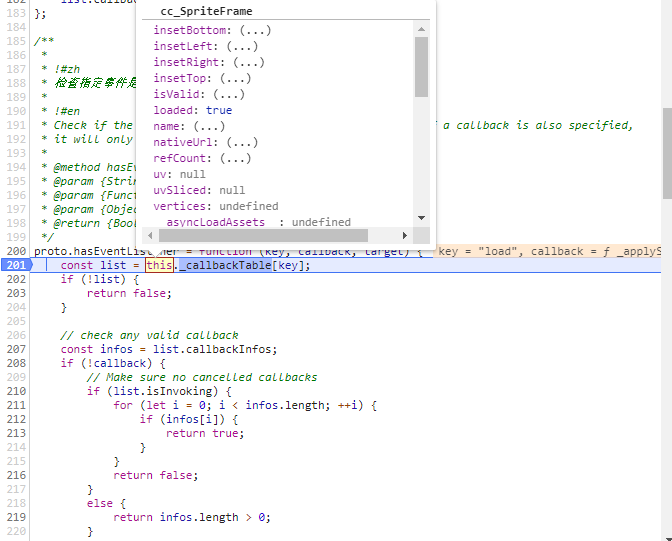Set breakpoint on line number 212
The height and width of the screenshot is (541, 672).
16,419
